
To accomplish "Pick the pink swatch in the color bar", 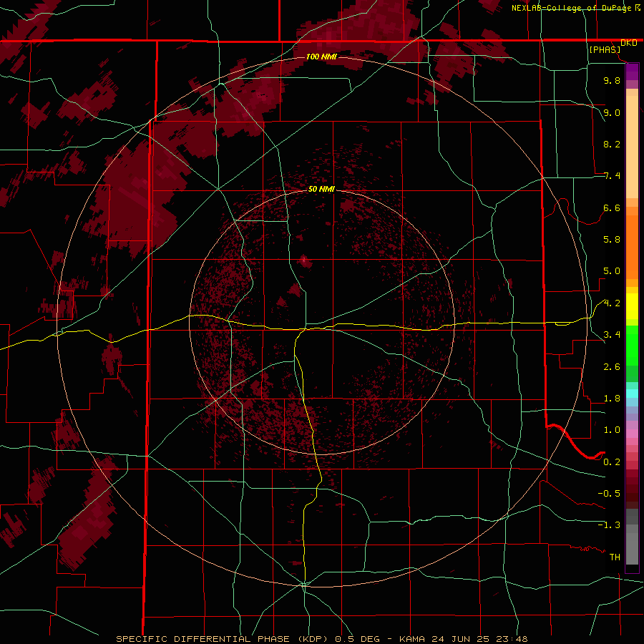I will point(632,434).
